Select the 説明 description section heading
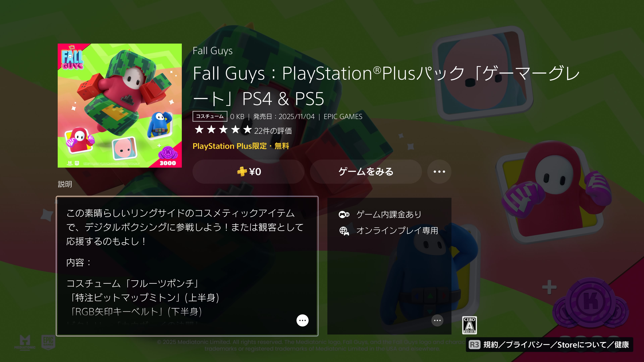The width and height of the screenshot is (644, 362). [65, 184]
